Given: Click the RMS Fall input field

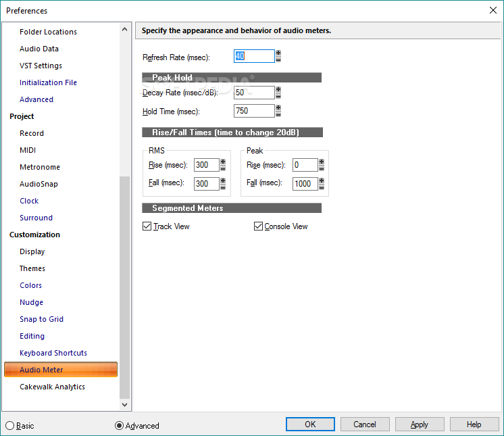Looking at the screenshot, I should pos(206,184).
